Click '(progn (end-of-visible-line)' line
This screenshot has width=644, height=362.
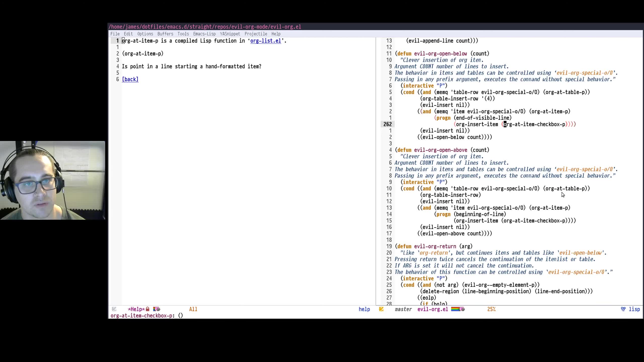473,118
